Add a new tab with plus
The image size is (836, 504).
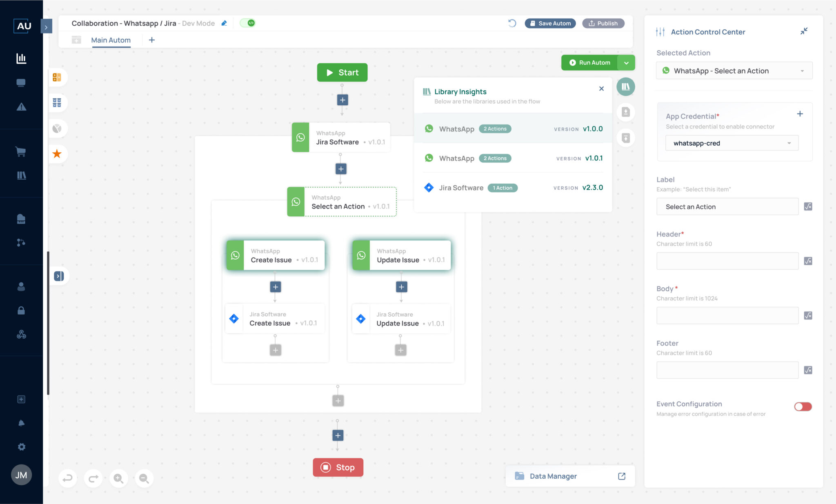pyautogui.click(x=151, y=40)
